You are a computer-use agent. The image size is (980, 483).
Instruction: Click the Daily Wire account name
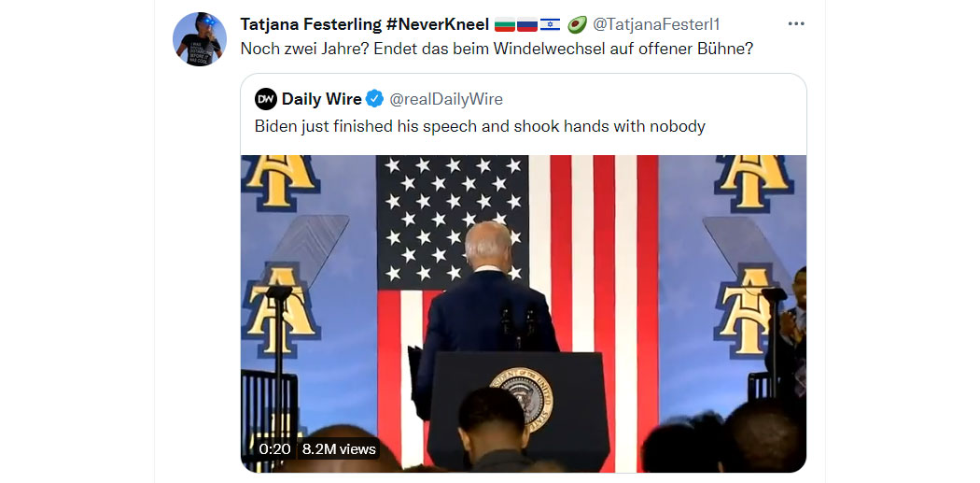(321, 99)
